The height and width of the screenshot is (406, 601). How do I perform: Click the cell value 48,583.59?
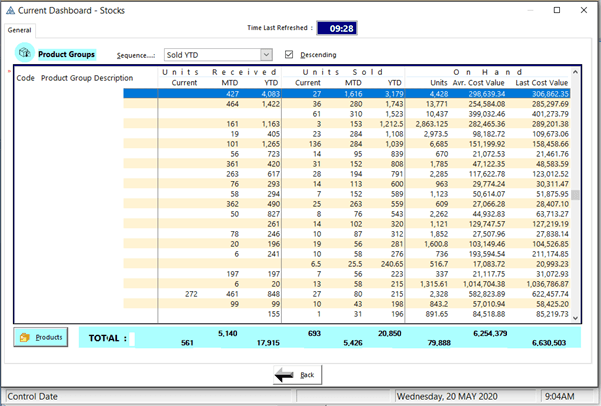[552, 164]
